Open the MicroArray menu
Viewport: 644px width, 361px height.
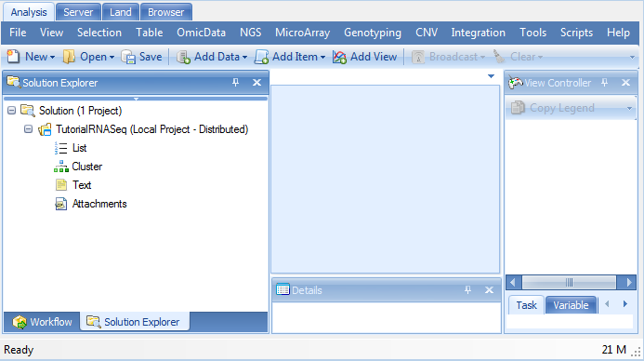coord(303,33)
